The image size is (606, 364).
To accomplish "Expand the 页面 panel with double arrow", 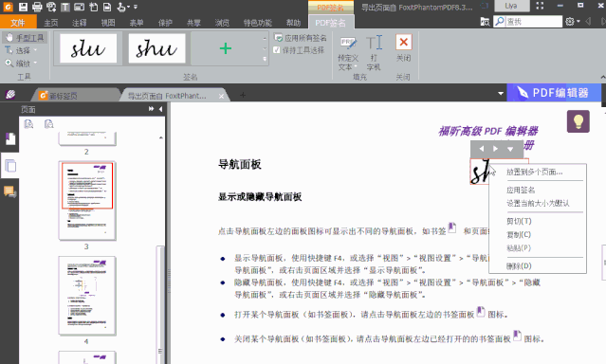I will pos(151,109).
